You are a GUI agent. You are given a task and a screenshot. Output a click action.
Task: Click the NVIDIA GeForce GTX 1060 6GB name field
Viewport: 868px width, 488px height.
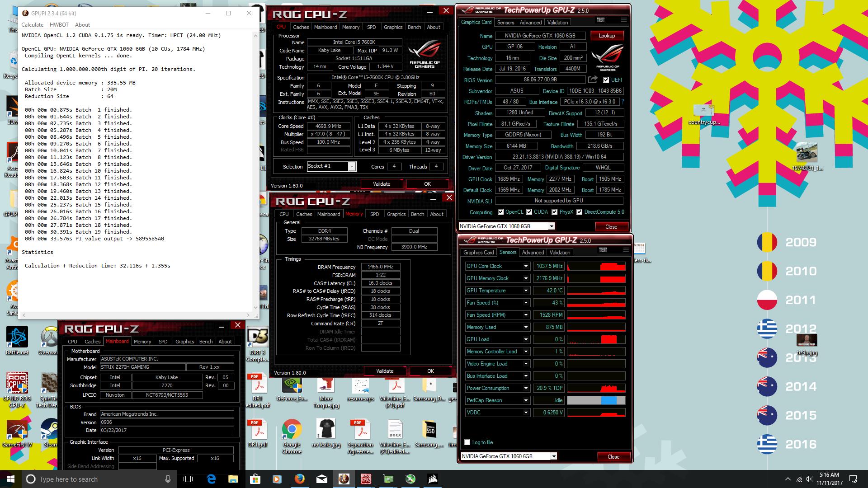point(540,36)
